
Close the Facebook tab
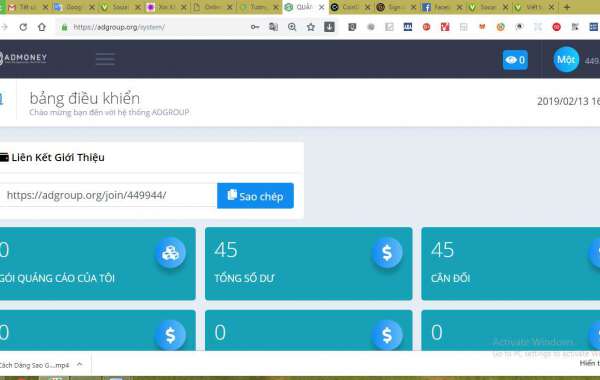pyautogui.click(x=459, y=7)
